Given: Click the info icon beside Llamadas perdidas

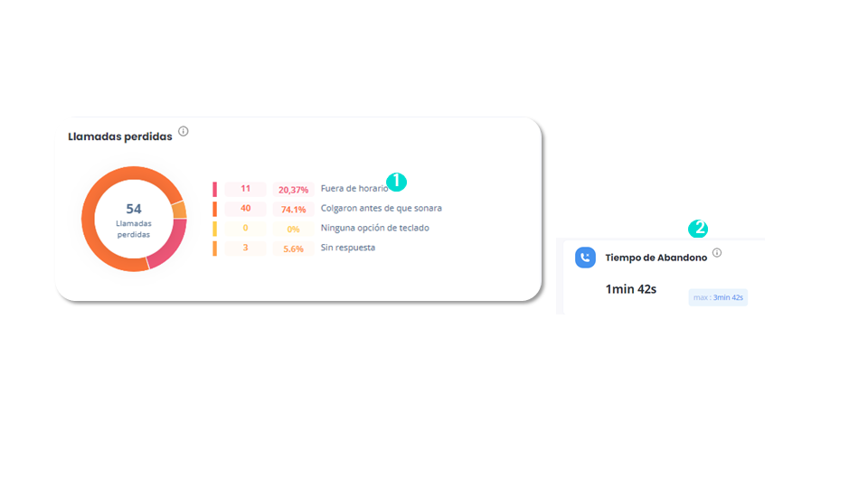Looking at the screenshot, I should click(184, 131).
